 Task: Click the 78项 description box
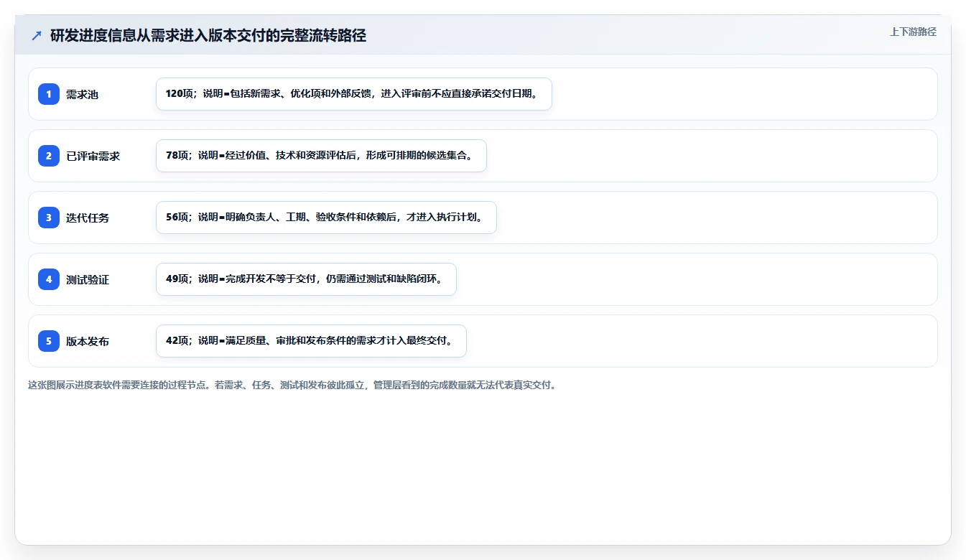[x=321, y=156]
